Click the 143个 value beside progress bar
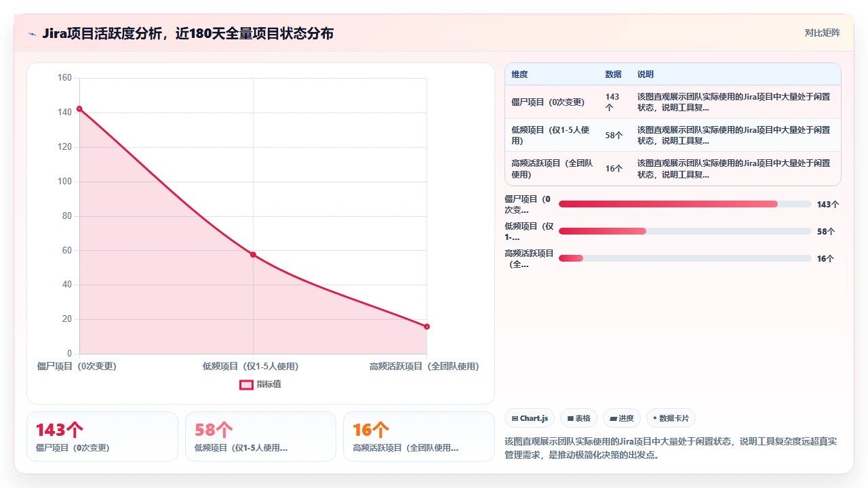 coord(828,204)
